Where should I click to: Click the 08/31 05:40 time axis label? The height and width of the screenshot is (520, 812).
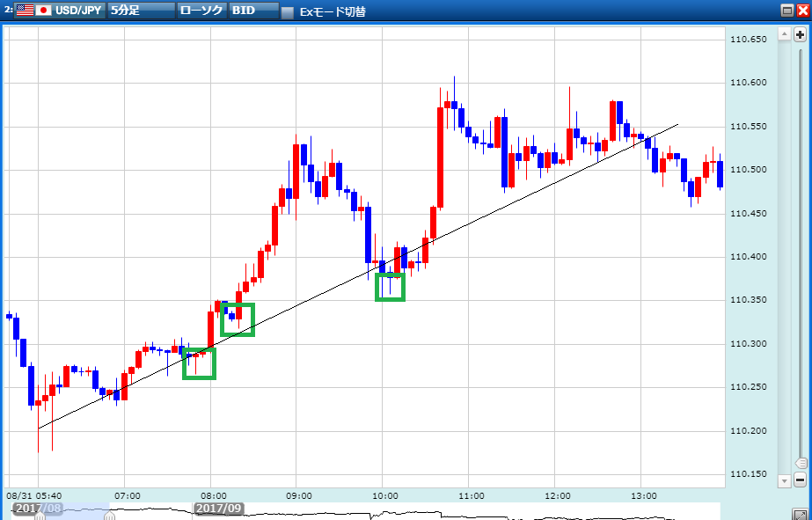[x=34, y=495]
